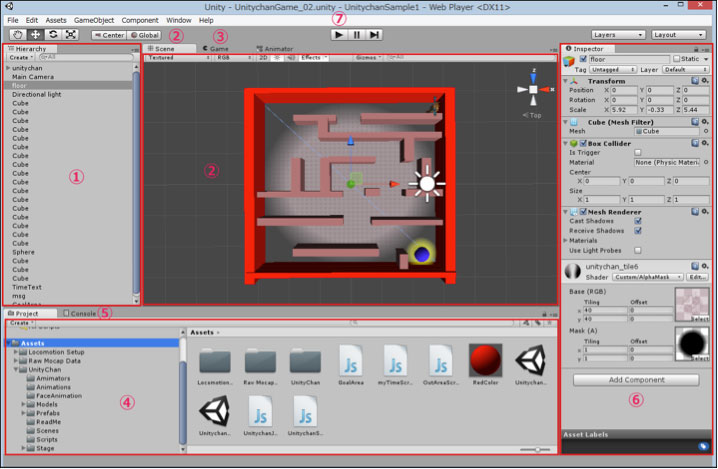718x469 pixels.
Task: Select Directional light in Hierarchy
Action: coord(36,94)
